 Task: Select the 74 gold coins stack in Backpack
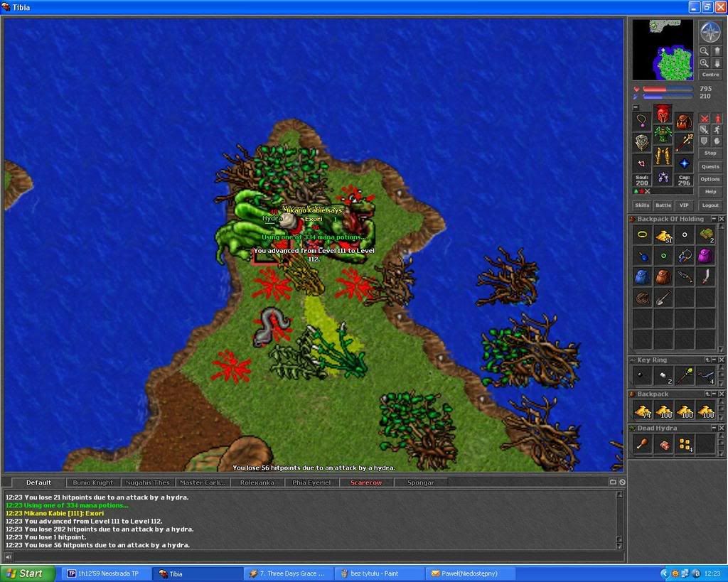point(642,410)
